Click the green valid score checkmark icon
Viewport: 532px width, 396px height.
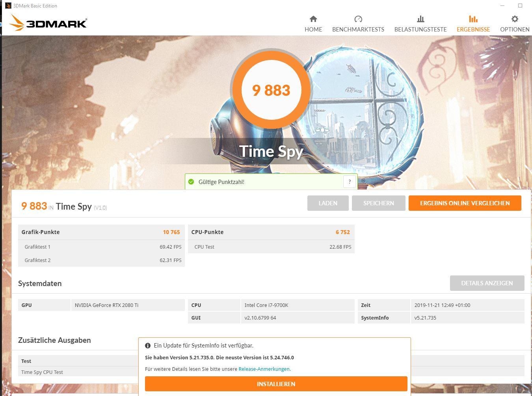click(191, 182)
